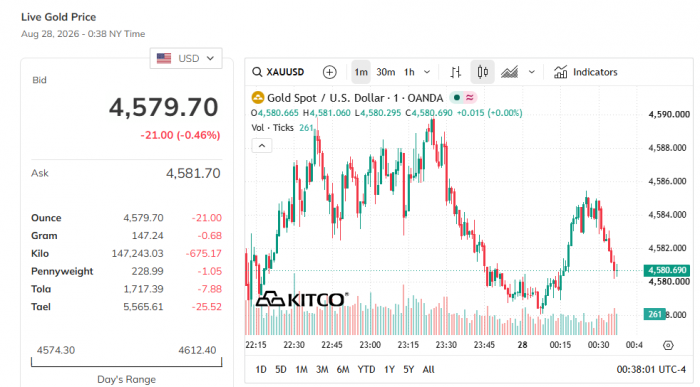700x387 pixels.
Task: Switch to the 1m interval
Action: click(x=361, y=72)
